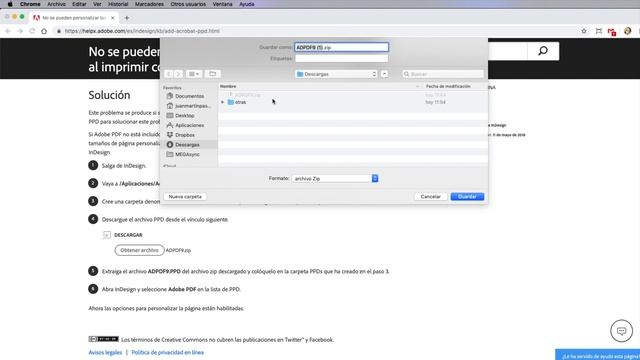Open the Descargas location dropdown
Screen dimensions: 640x360
coord(336,74)
